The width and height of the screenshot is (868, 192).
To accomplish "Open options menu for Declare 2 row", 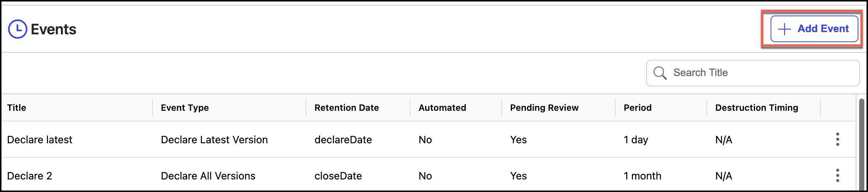I will (x=837, y=175).
